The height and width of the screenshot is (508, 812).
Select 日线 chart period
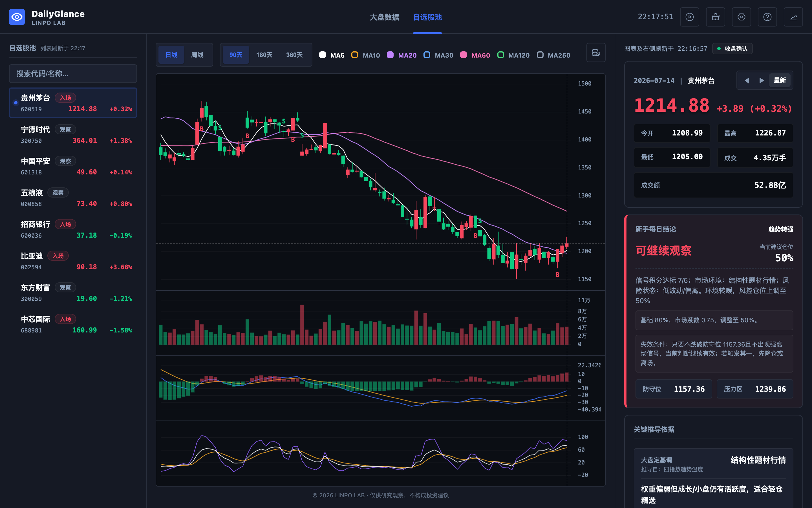click(x=171, y=55)
